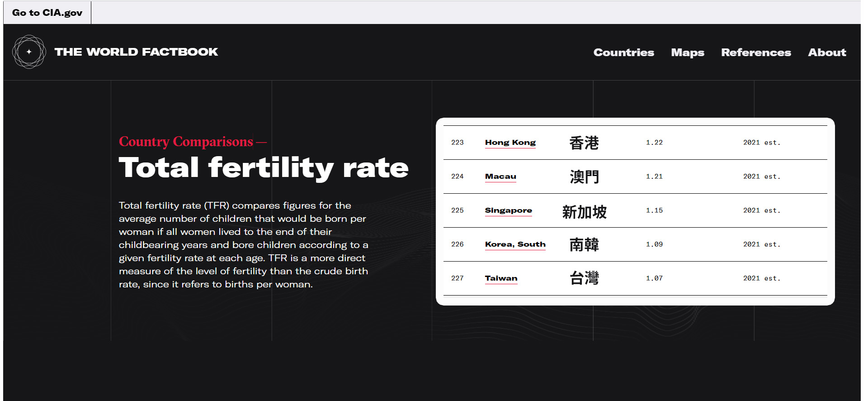Screen dimensions: 868x401
Task: Click the fertility value 1.09
Action: click(x=654, y=244)
